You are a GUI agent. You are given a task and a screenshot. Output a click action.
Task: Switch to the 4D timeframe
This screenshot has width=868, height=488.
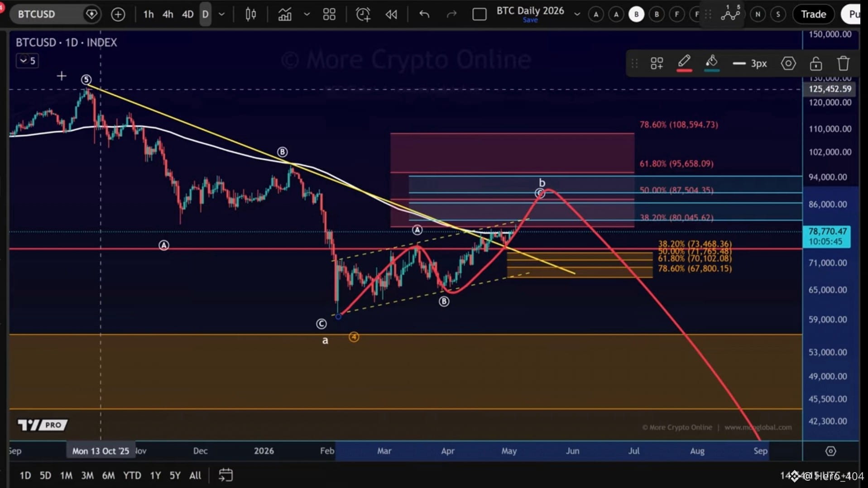tap(187, 14)
